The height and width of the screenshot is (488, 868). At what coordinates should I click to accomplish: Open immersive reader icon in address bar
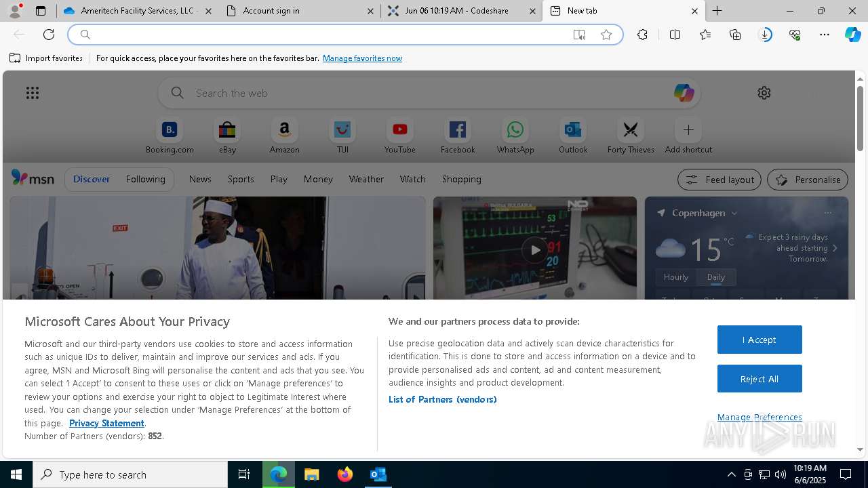[x=579, y=35]
